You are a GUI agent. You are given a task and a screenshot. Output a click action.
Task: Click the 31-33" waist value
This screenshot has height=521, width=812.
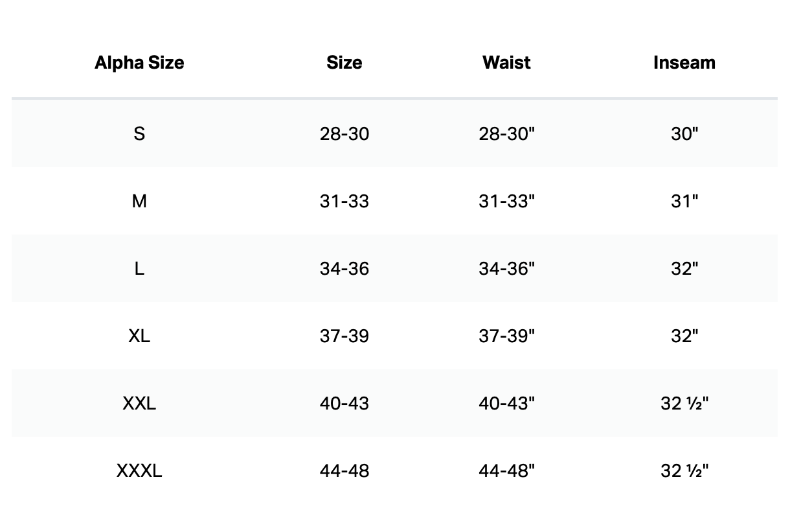click(x=507, y=202)
